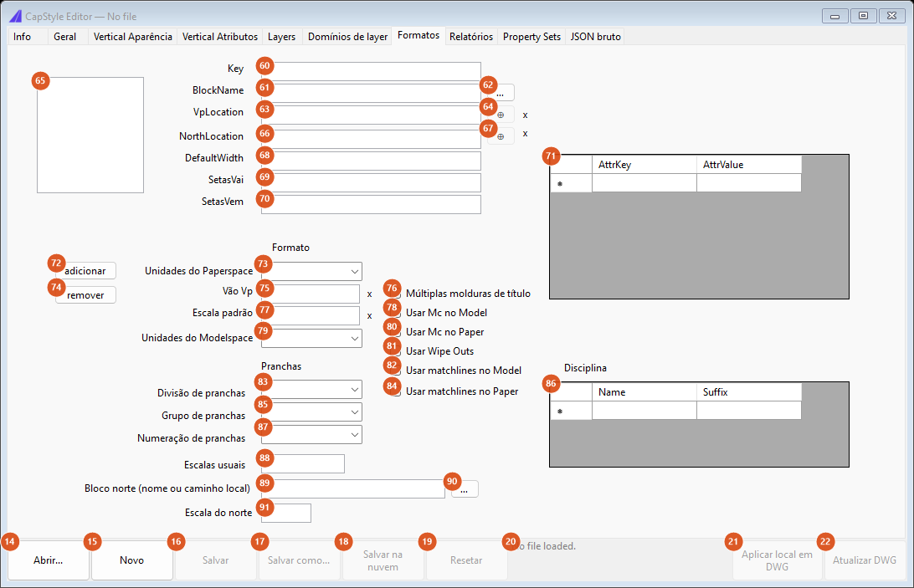Enable Usar Wipe Outs checkbox
914x588 pixels.
[396, 351]
